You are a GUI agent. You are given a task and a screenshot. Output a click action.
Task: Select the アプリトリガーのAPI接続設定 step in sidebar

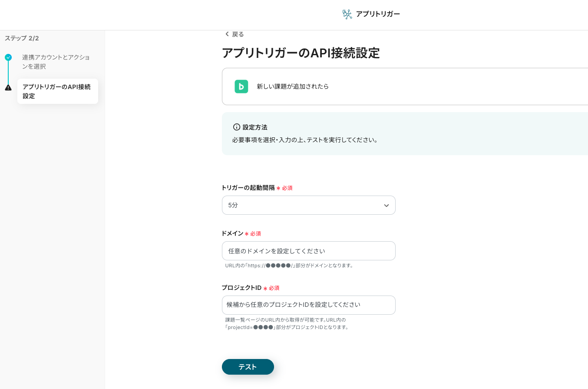(x=57, y=91)
